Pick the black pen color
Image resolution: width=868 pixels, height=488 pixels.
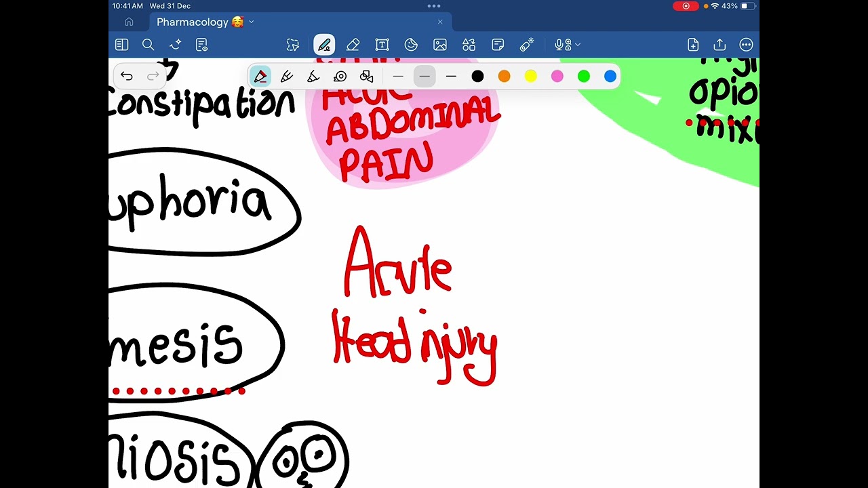[477, 76]
